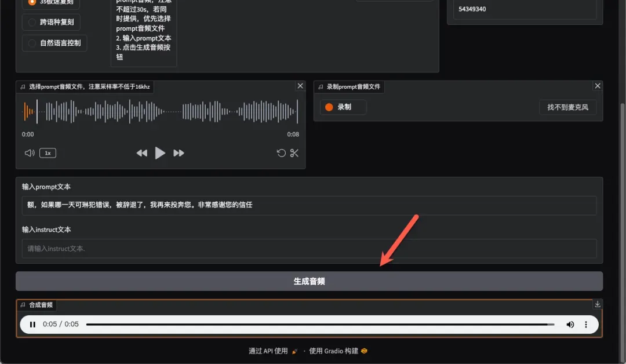626x364 pixels.
Task: Select the 3s极速复刻 radio option
Action: pyautogui.click(x=32, y=2)
